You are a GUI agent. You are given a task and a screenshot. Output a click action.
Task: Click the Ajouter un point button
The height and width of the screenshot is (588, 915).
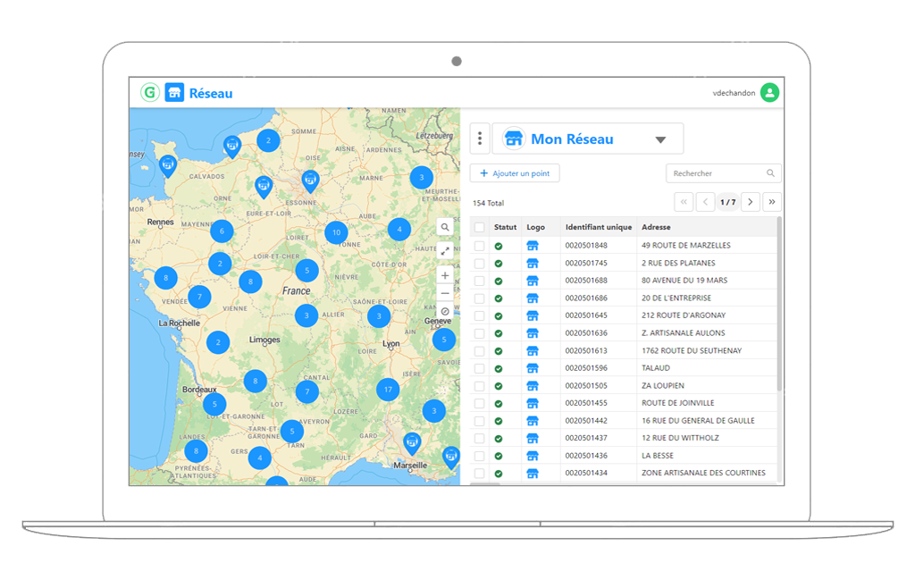(515, 173)
